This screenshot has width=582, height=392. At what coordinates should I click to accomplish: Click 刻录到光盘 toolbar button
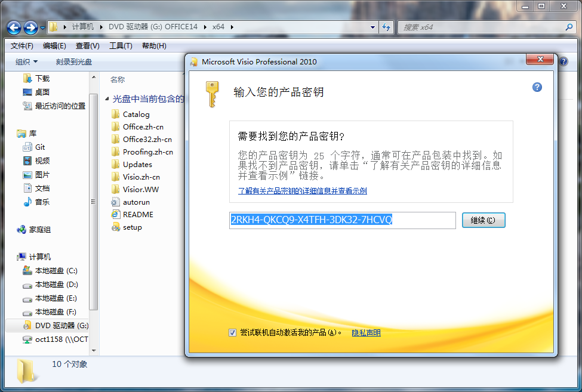click(74, 61)
